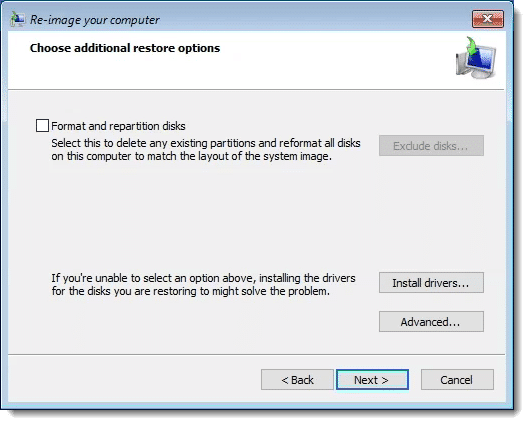The image size is (529, 425).
Task: Click the "Choose additional restore options" heading
Action: pyautogui.click(x=125, y=48)
